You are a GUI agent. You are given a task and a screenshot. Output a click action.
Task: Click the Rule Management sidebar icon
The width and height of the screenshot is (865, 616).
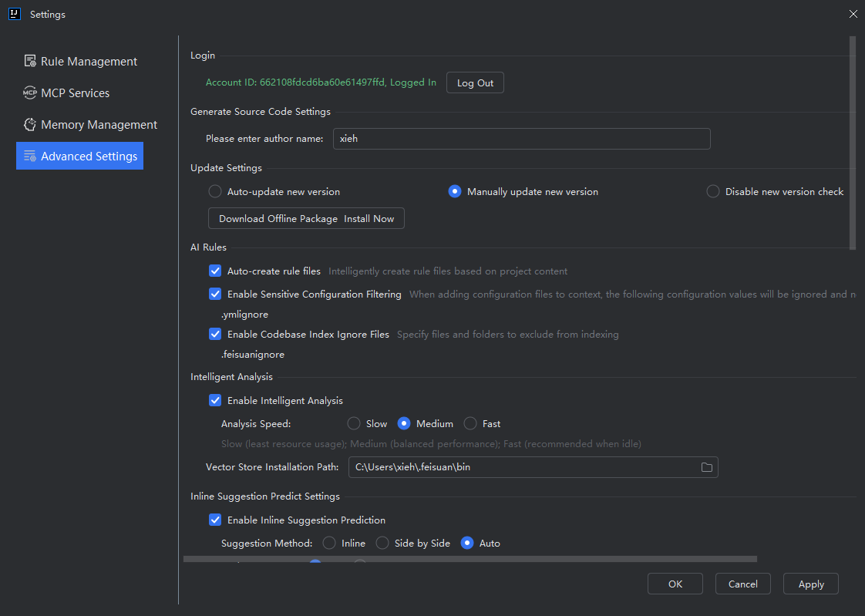(x=30, y=61)
